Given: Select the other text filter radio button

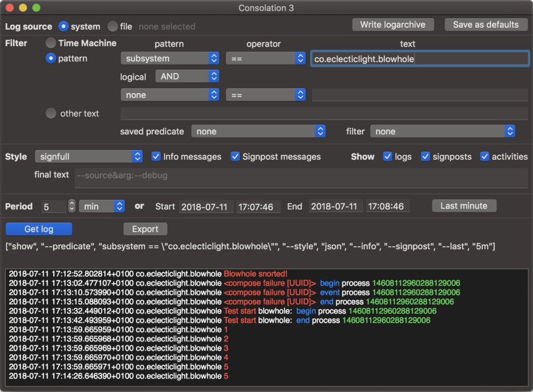Looking at the screenshot, I should coord(51,113).
